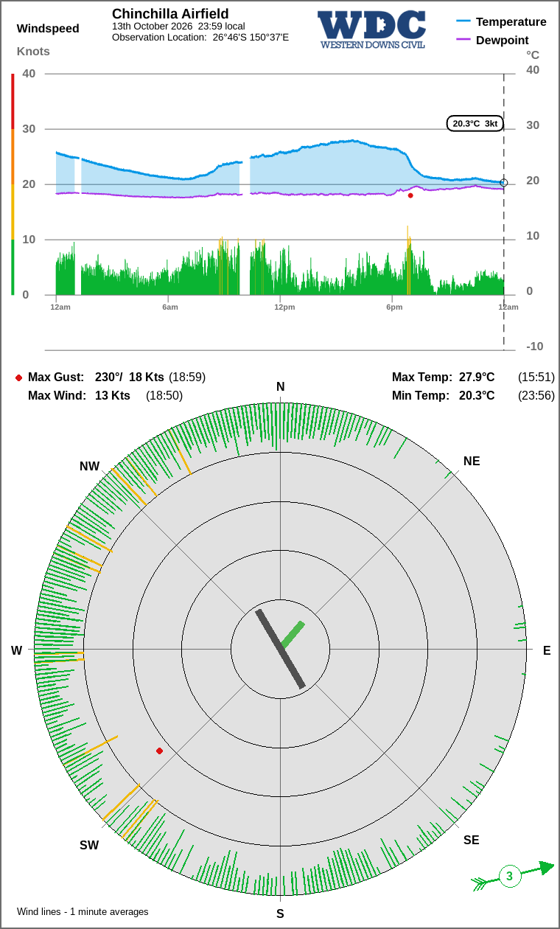Click the max wind time (18:50)

coord(164,395)
